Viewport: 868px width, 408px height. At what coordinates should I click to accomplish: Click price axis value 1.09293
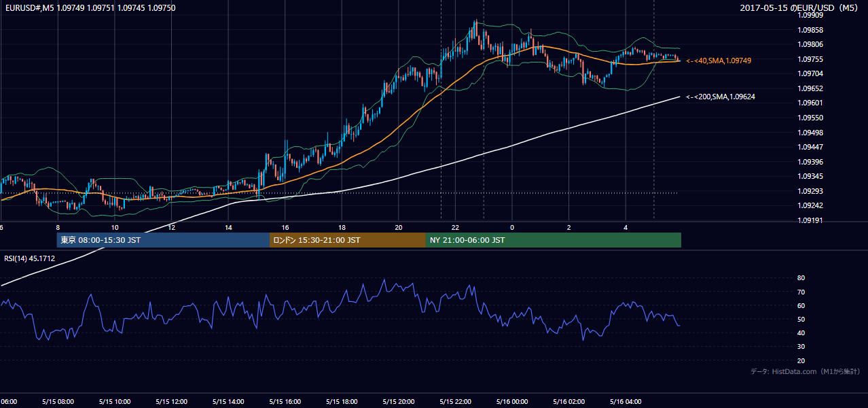click(810, 191)
